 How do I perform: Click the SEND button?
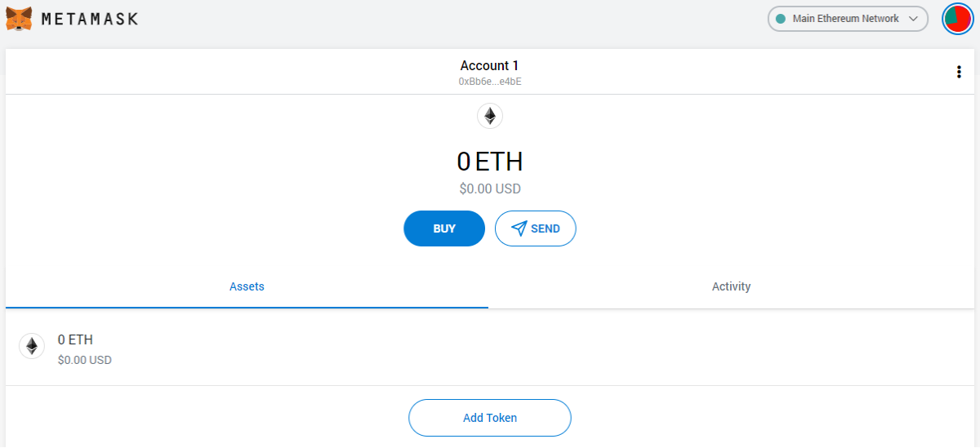tap(536, 228)
